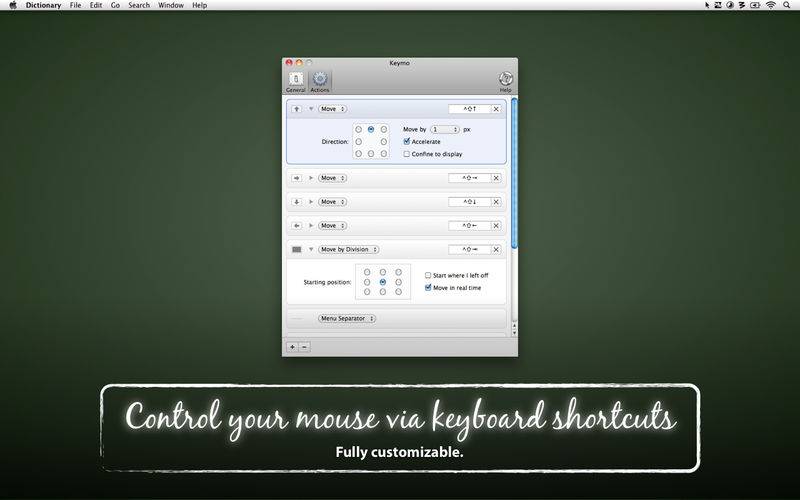Click the Help icon in Keymo toolbar

[x=505, y=81]
